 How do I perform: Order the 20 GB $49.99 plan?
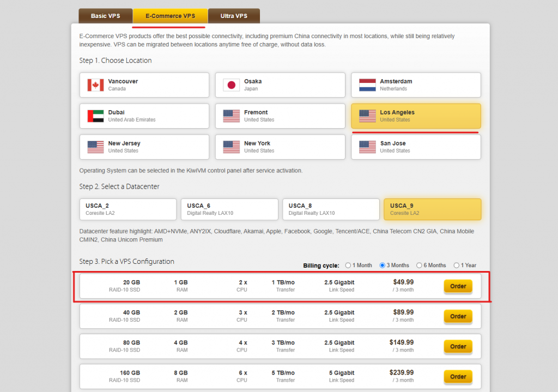pos(458,286)
